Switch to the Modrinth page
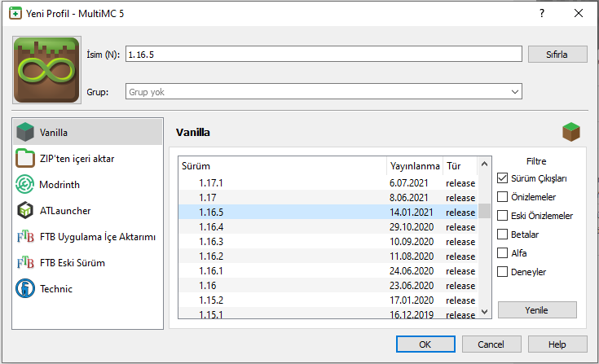 pyautogui.click(x=88, y=184)
